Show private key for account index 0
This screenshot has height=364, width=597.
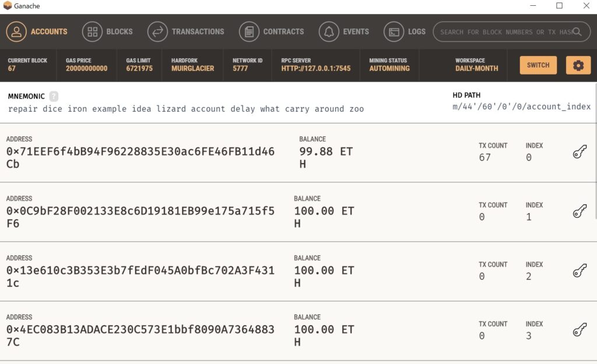pos(580,151)
